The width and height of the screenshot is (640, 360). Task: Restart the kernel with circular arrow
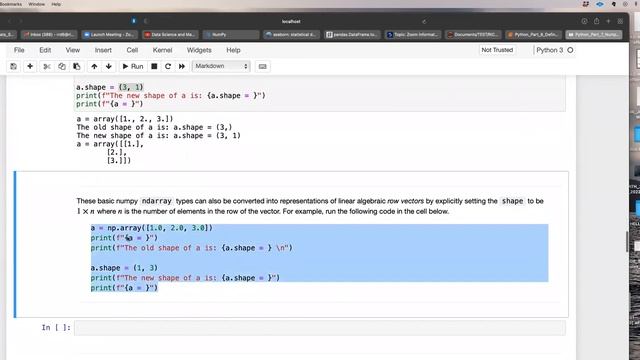coord(168,66)
